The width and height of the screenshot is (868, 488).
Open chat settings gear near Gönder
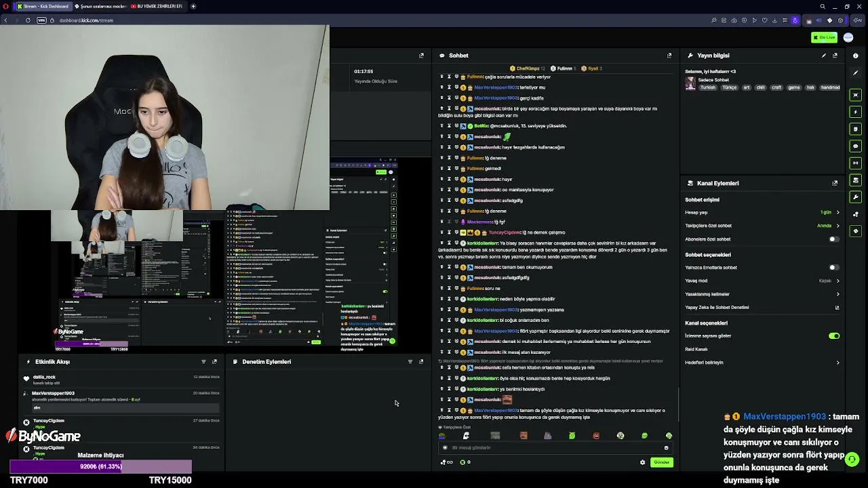click(642, 462)
